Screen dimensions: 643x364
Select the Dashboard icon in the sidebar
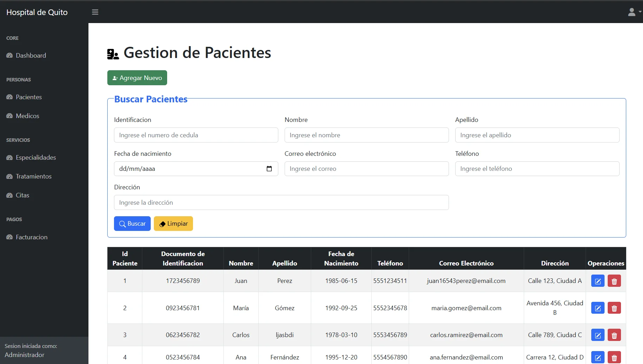click(10, 55)
